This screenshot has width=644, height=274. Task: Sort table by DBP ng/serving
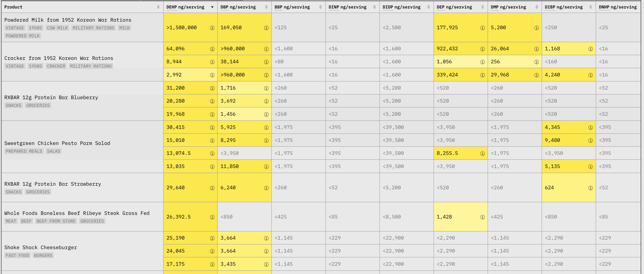click(x=266, y=7)
